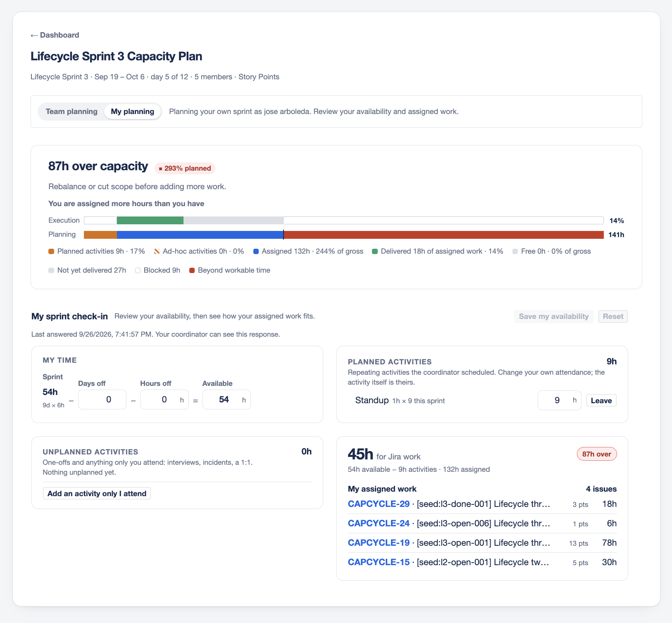Open issue CAPCYCLE-29 link
The width and height of the screenshot is (672, 623).
point(379,504)
